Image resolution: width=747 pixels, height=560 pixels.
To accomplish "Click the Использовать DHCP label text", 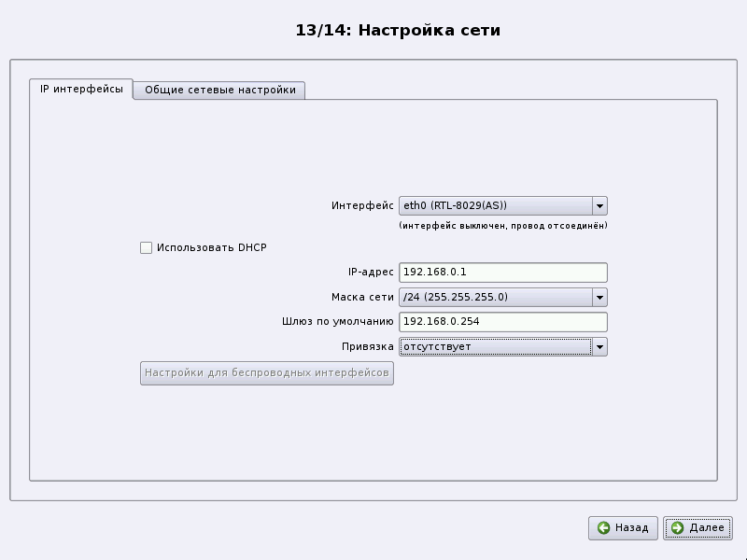I will [211, 247].
